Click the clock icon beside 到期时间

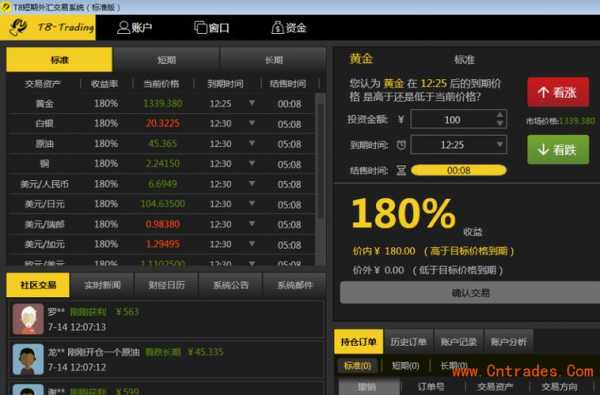401,145
